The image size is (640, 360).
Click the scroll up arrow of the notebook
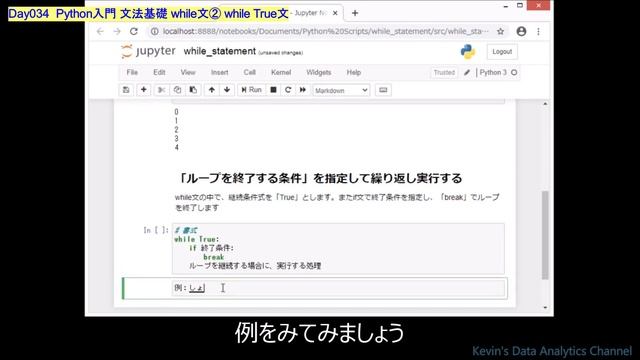point(545,104)
